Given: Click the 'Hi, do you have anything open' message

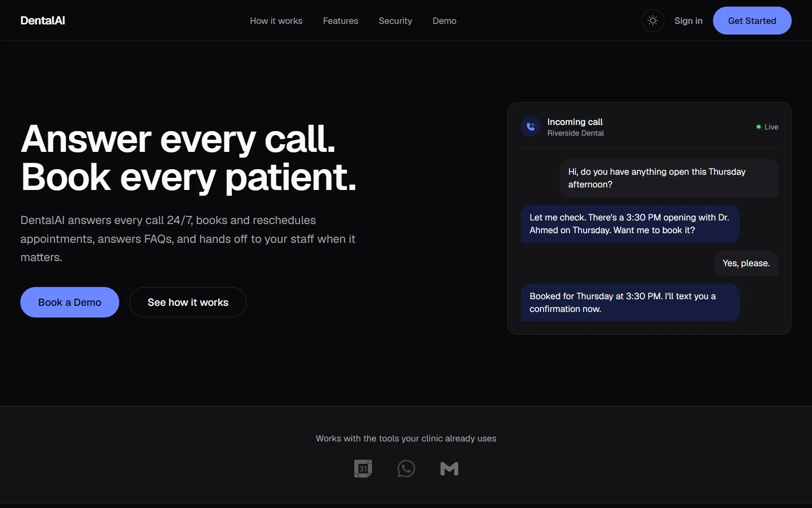Looking at the screenshot, I should pos(669,178).
